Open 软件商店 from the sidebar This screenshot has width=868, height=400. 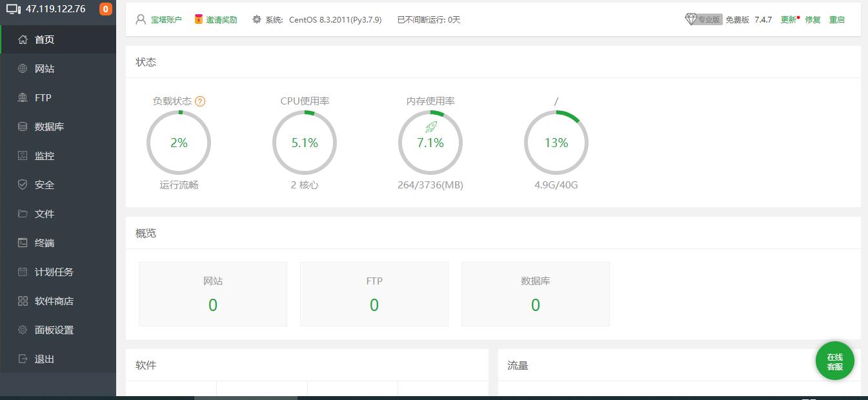tap(58, 301)
